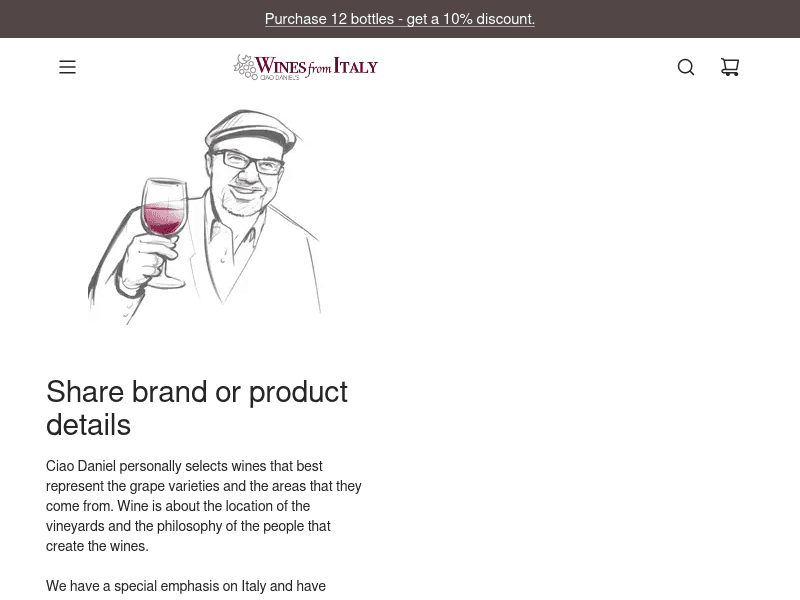Click the Ciao Daniel description paragraph

(x=204, y=505)
